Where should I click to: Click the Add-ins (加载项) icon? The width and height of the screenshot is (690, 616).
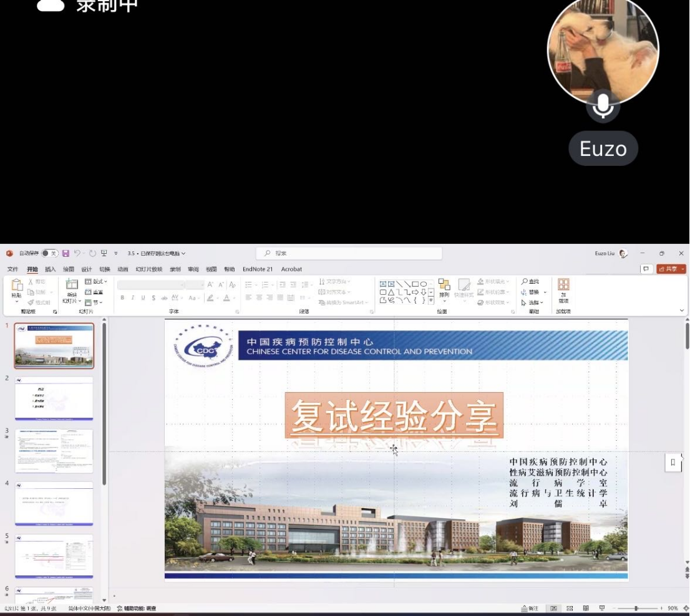[563, 286]
